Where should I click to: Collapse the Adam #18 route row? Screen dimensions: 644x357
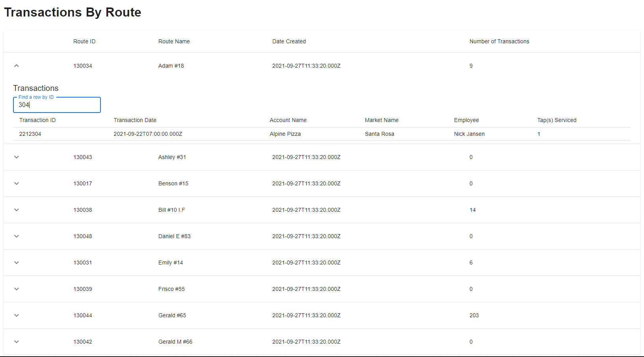pyautogui.click(x=17, y=66)
